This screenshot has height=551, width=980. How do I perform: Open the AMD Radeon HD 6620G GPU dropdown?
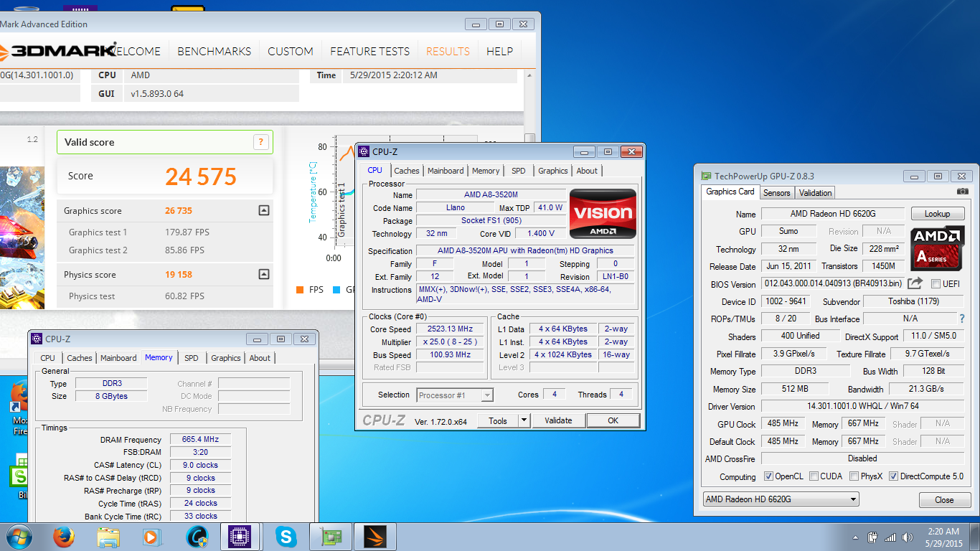pyautogui.click(x=781, y=499)
